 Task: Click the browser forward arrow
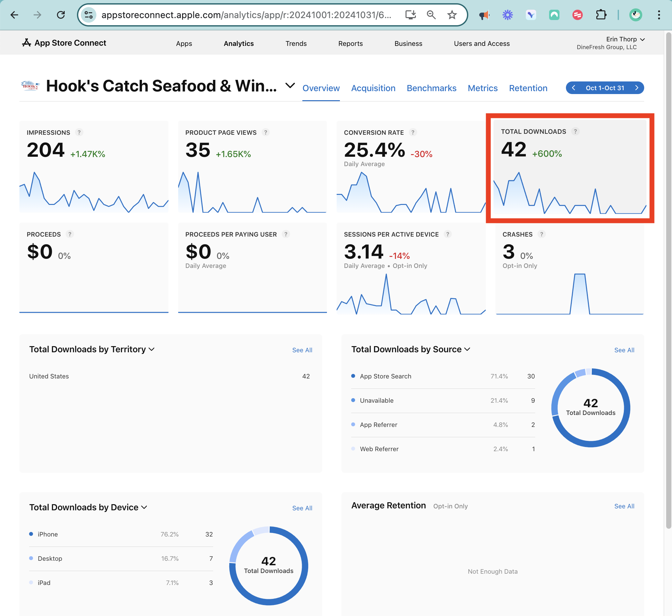pyautogui.click(x=38, y=15)
